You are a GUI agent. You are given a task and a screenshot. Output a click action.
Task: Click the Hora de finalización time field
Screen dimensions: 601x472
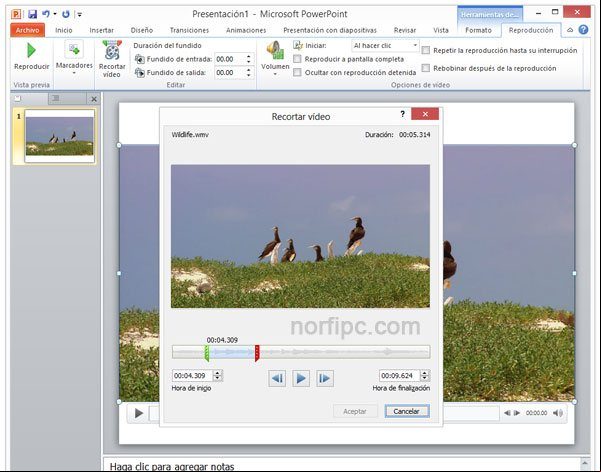coord(400,375)
